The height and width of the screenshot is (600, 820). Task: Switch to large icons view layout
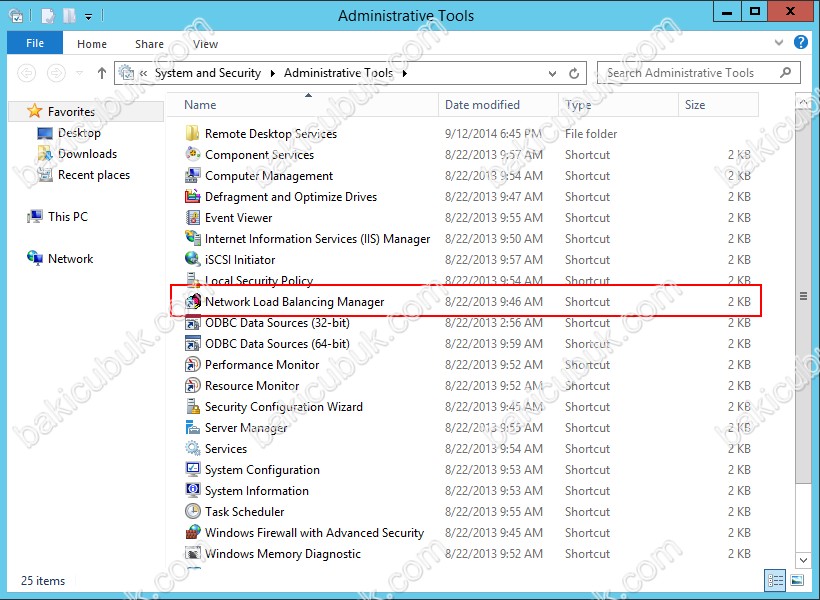pyautogui.click(x=796, y=580)
